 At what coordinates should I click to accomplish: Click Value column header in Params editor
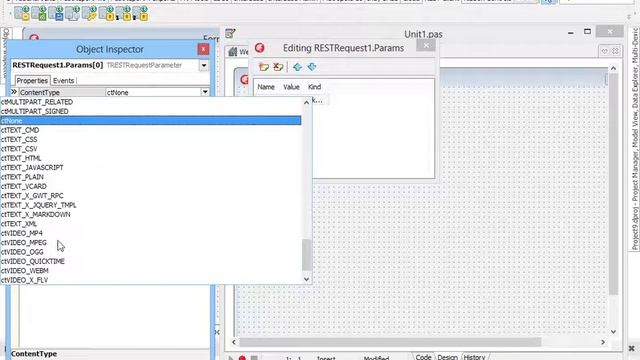tap(291, 87)
